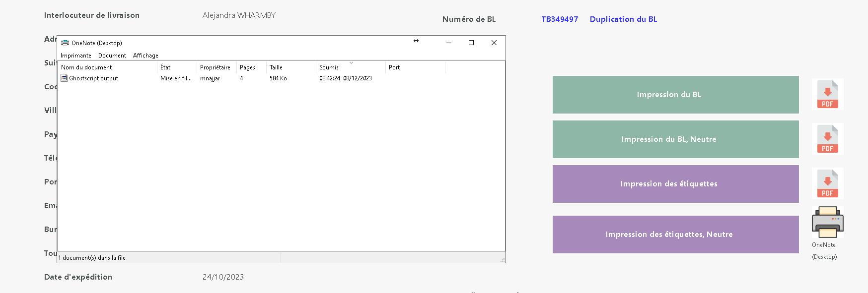Download PDF for Impression du BL, Neutre
The width and height of the screenshot is (868, 293).
[x=827, y=139]
